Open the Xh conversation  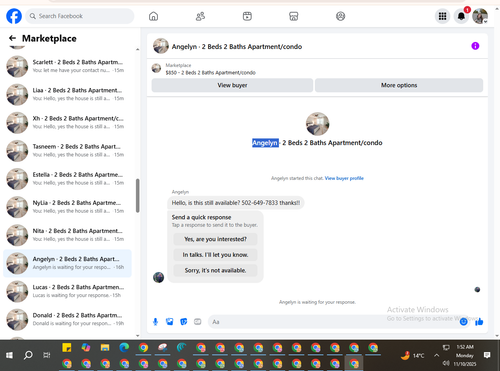click(67, 122)
